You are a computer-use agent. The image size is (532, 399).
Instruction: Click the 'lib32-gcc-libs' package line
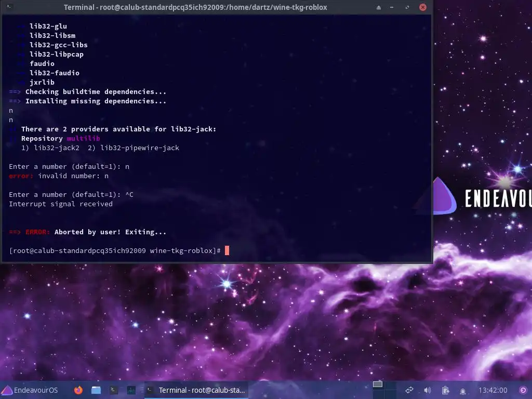[59, 45]
